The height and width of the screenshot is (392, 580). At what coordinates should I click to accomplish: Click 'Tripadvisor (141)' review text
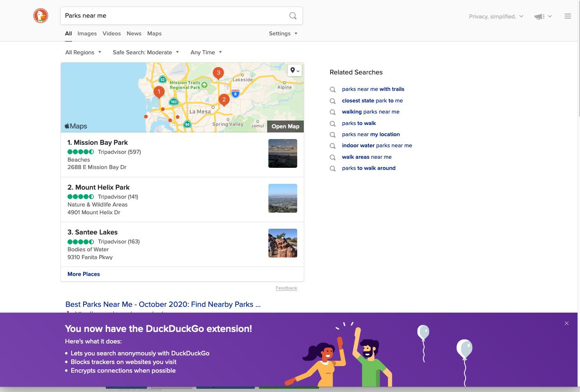click(118, 197)
